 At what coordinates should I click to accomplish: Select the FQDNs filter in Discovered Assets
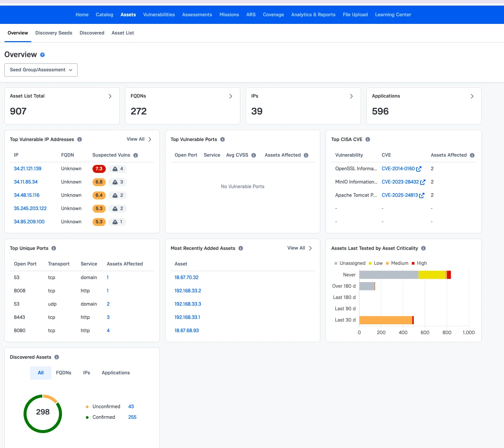[x=64, y=373]
